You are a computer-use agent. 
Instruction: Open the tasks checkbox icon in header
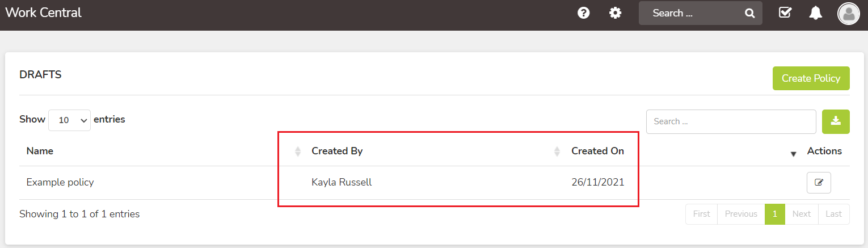pos(785,12)
